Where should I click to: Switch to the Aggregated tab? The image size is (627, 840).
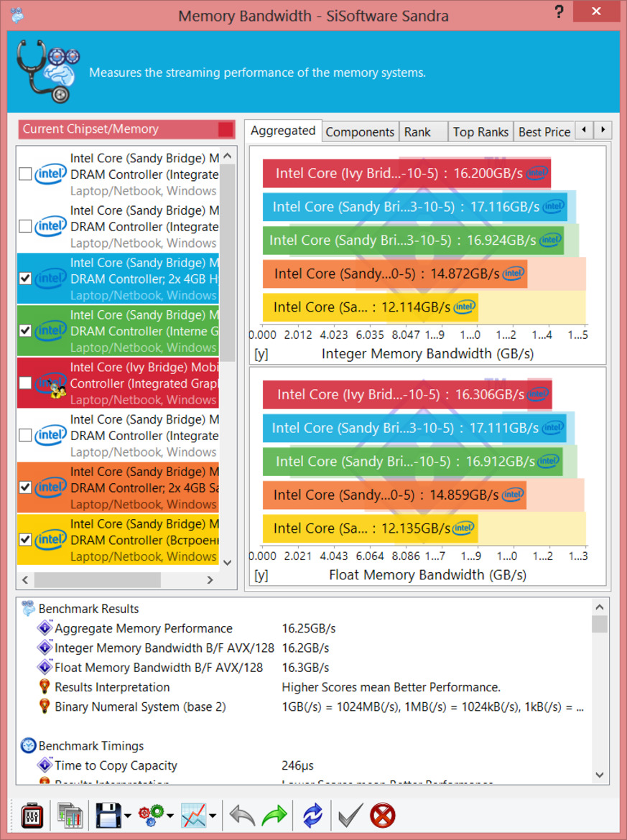tap(283, 131)
